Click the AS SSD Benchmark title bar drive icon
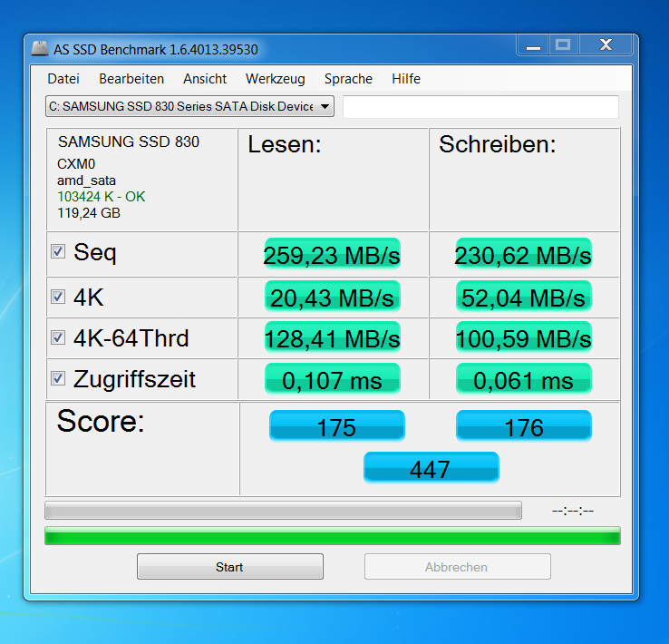The image size is (669, 644). (40, 49)
